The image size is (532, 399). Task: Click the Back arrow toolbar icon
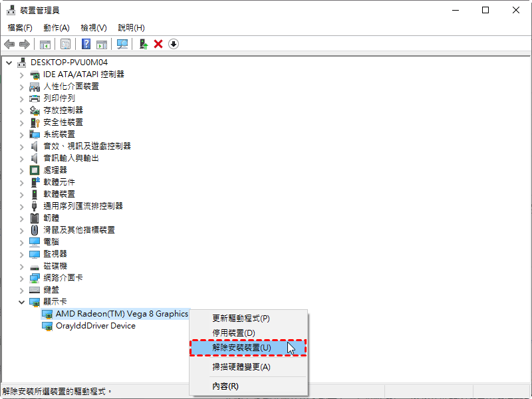9,44
